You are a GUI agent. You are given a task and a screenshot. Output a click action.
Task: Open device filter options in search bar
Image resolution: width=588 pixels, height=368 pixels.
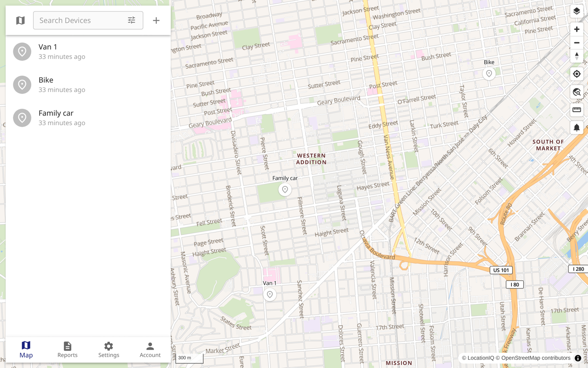pyautogui.click(x=131, y=20)
